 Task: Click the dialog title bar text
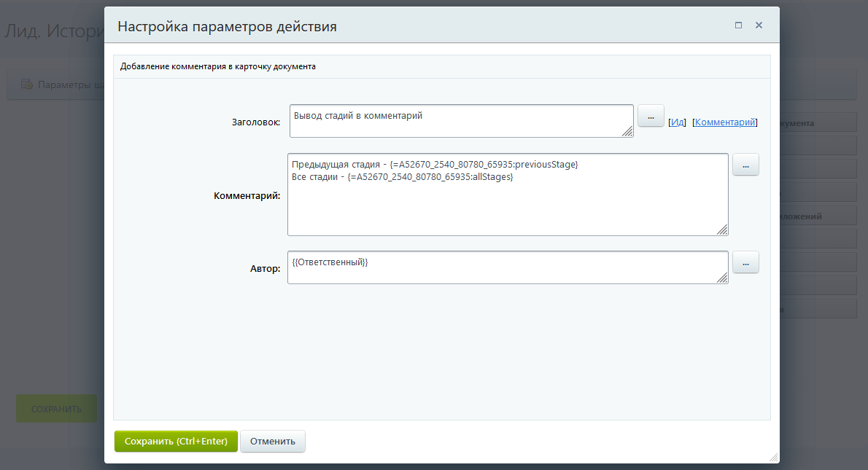pyautogui.click(x=227, y=27)
